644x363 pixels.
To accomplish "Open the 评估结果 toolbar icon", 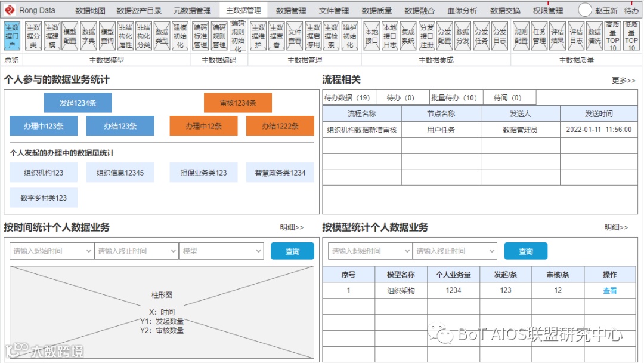I will tap(558, 36).
